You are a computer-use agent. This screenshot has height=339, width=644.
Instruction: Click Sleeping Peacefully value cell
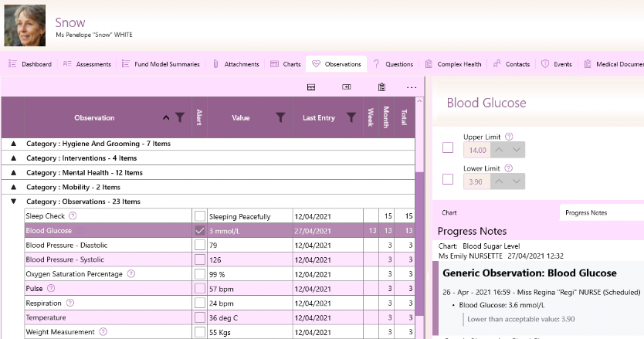coord(249,216)
